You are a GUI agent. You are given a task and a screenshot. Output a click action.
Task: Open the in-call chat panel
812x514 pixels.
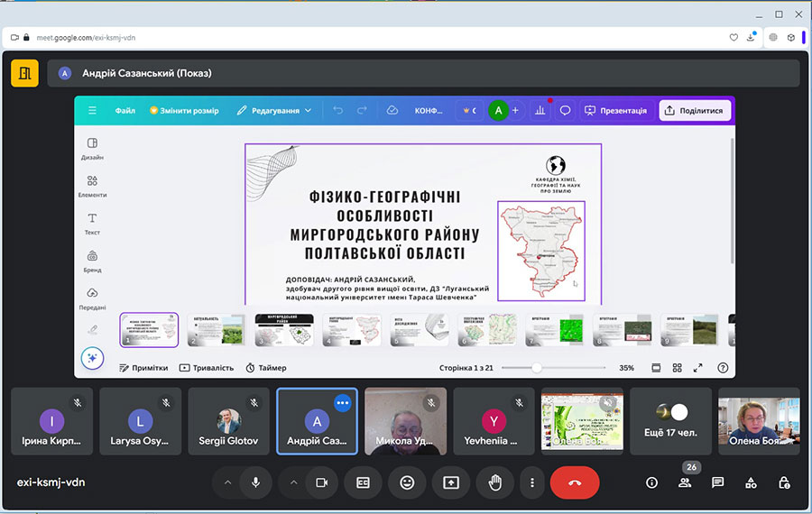pos(717,482)
